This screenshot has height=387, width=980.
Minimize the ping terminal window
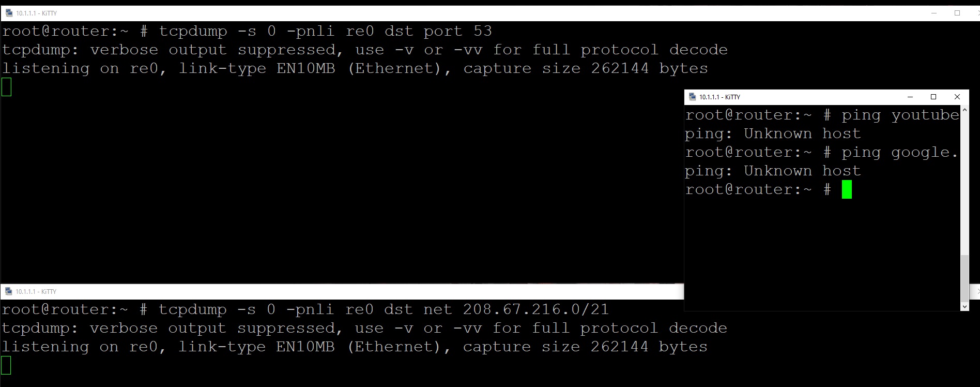[x=910, y=97]
